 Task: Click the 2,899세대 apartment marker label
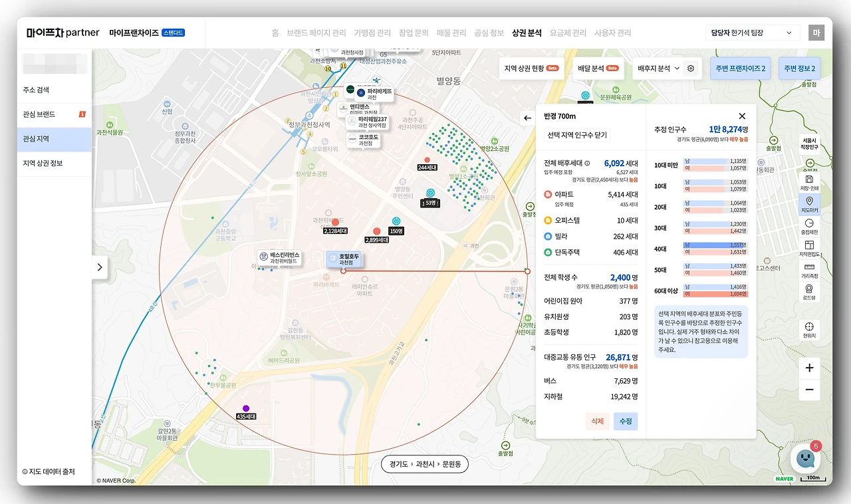click(376, 239)
